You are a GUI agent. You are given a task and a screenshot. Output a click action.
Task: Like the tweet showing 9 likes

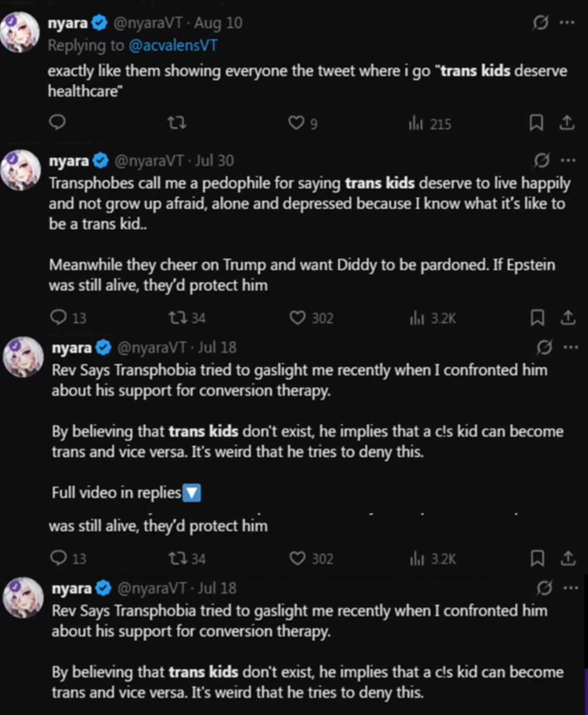296,123
